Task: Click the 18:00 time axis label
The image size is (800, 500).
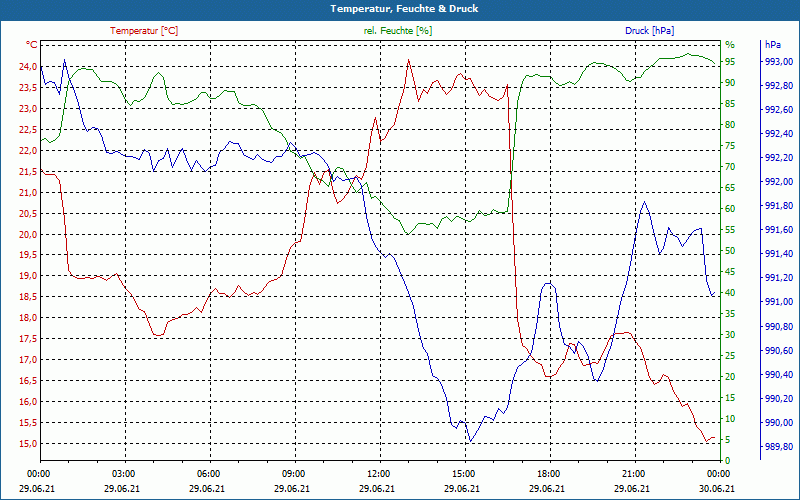Action: tap(548, 473)
